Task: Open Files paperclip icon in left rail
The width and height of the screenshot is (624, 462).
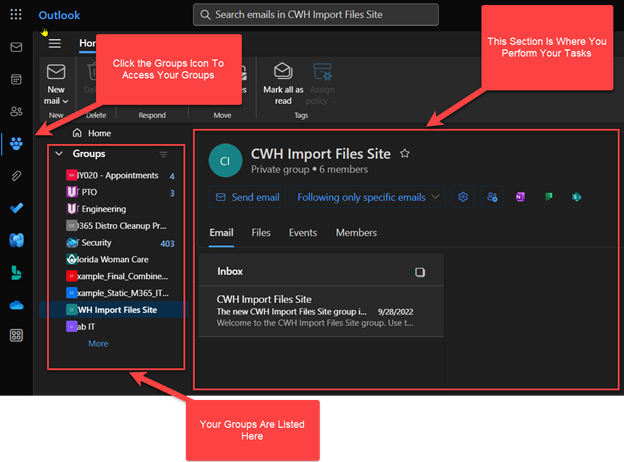Action: [16, 175]
